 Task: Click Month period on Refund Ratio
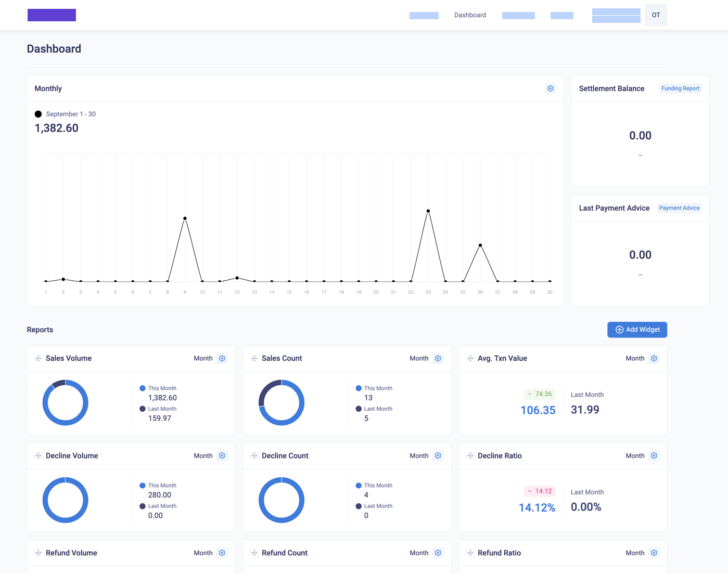pyautogui.click(x=635, y=553)
